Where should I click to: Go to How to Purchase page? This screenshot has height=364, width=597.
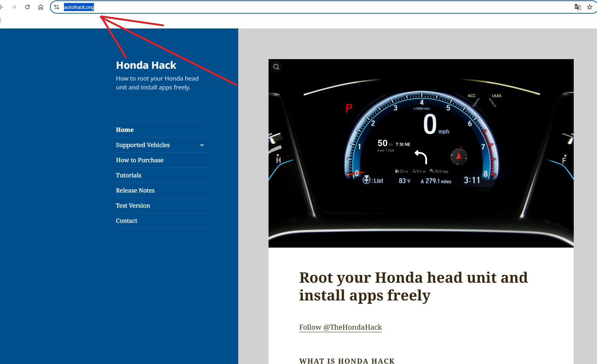pyautogui.click(x=140, y=160)
